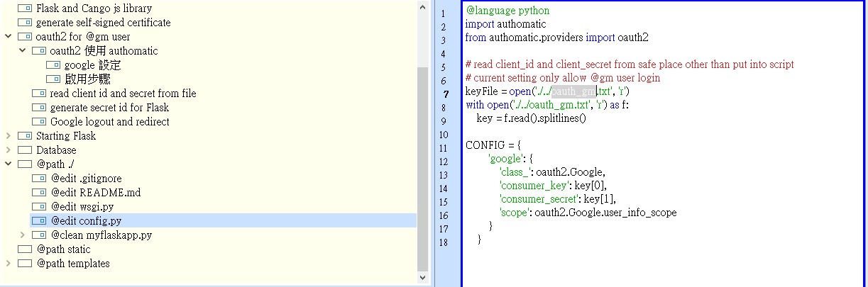Click the node icon for Database

point(25,150)
